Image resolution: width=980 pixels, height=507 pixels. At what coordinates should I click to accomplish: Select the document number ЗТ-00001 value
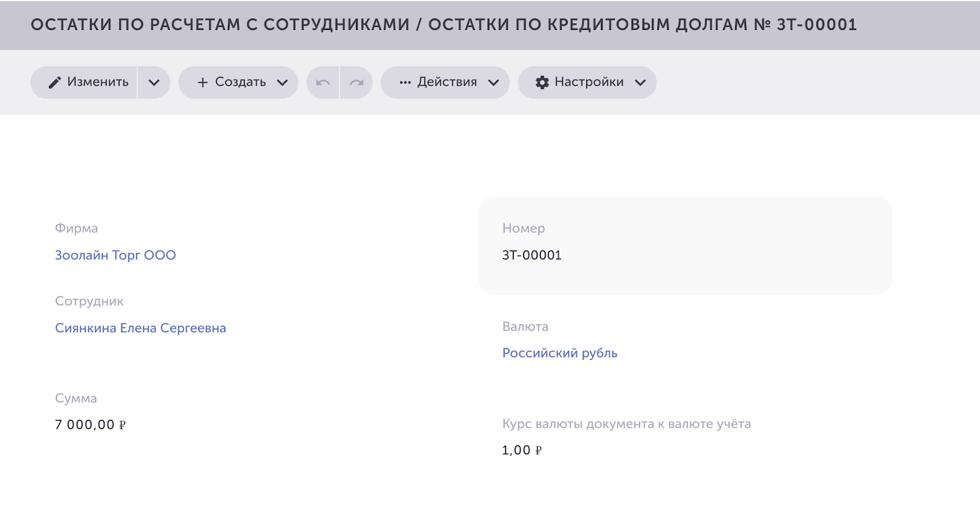pos(532,255)
